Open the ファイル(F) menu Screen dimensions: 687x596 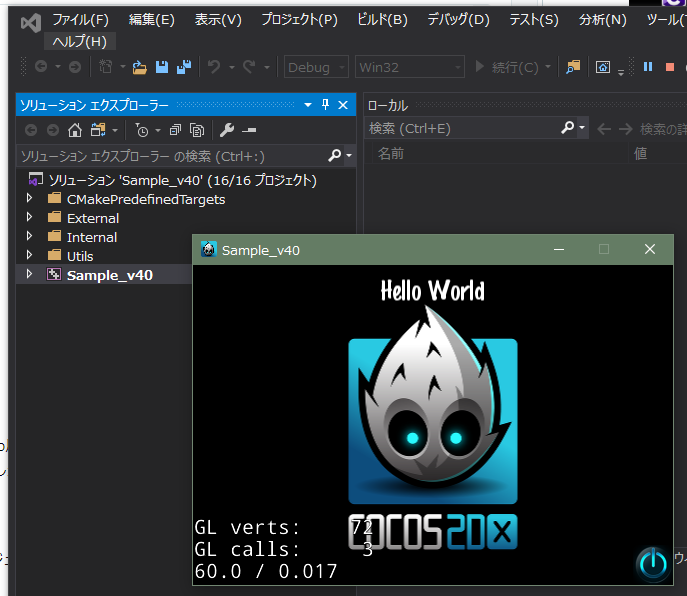81,20
